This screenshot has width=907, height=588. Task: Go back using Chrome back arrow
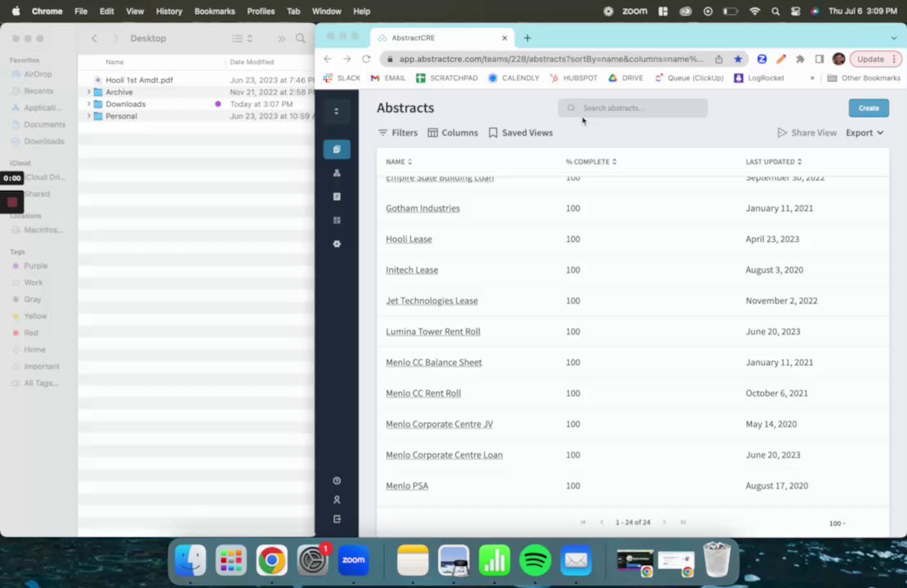click(x=328, y=59)
